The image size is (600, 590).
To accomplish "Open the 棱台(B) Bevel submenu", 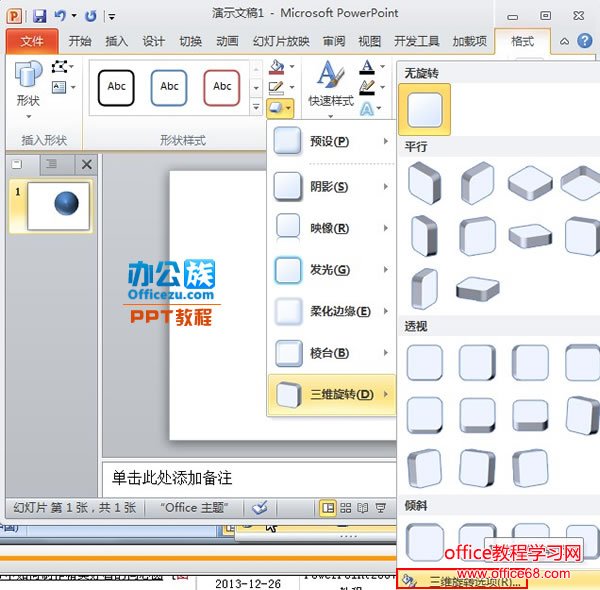I will [x=331, y=353].
